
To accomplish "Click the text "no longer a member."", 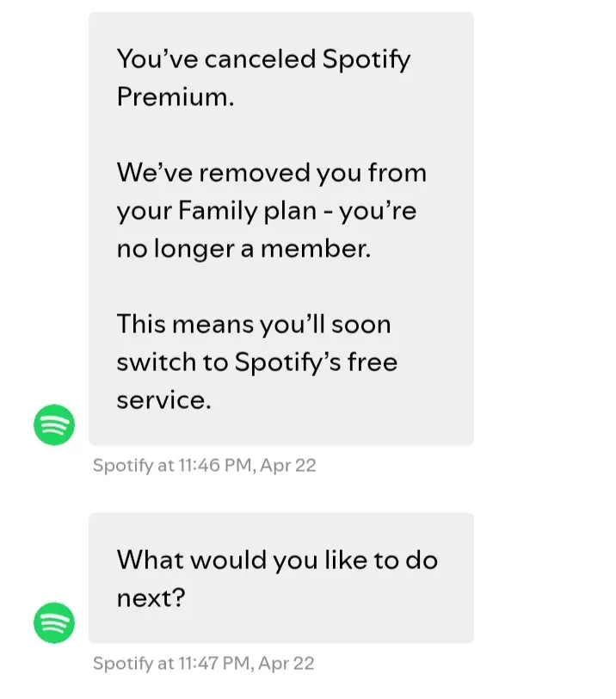I will click(x=243, y=249).
